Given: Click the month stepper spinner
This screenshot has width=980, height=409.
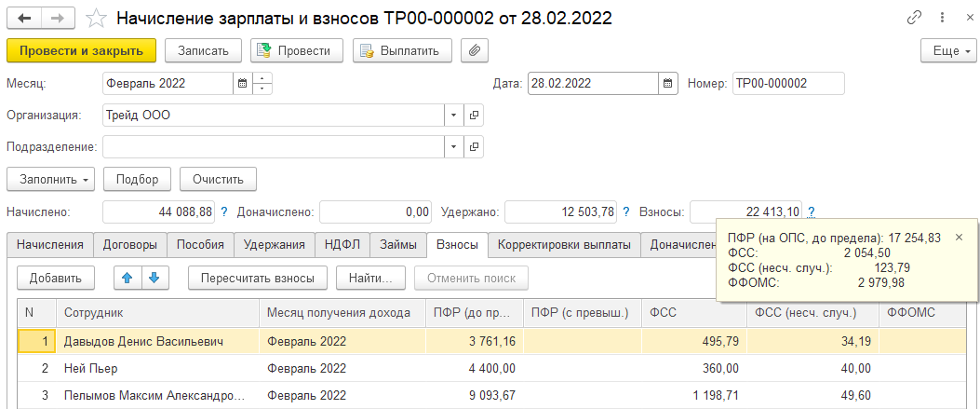Looking at the screenshot, I should (262, 83).
